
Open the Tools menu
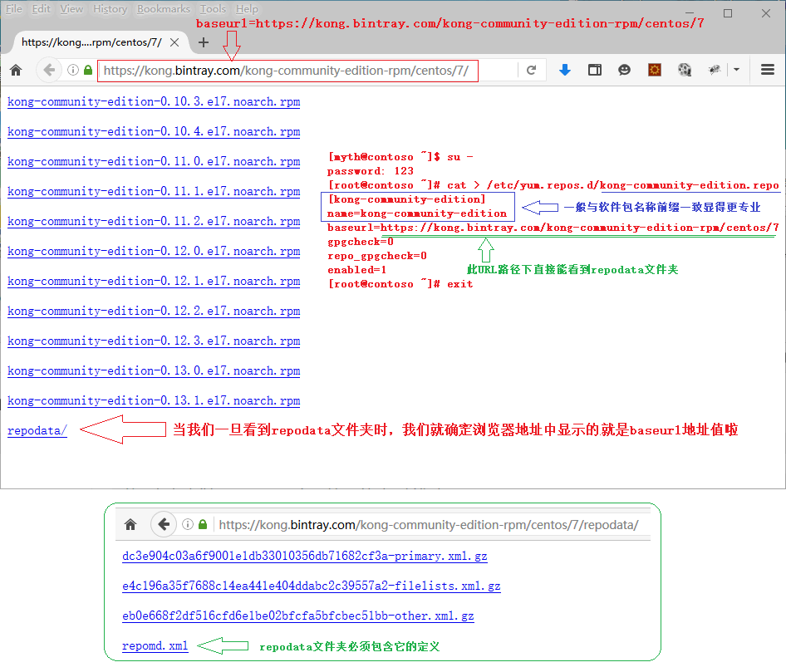coord(213,9)
